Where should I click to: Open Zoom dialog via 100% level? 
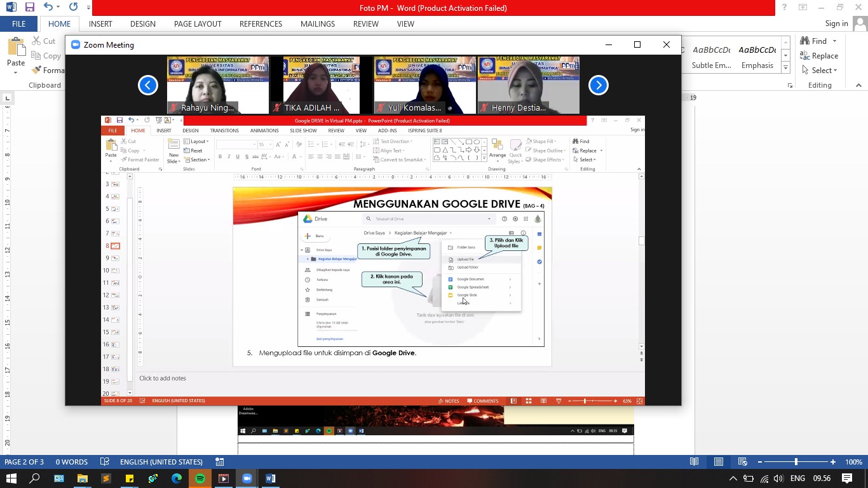click(x=853, y=462)
